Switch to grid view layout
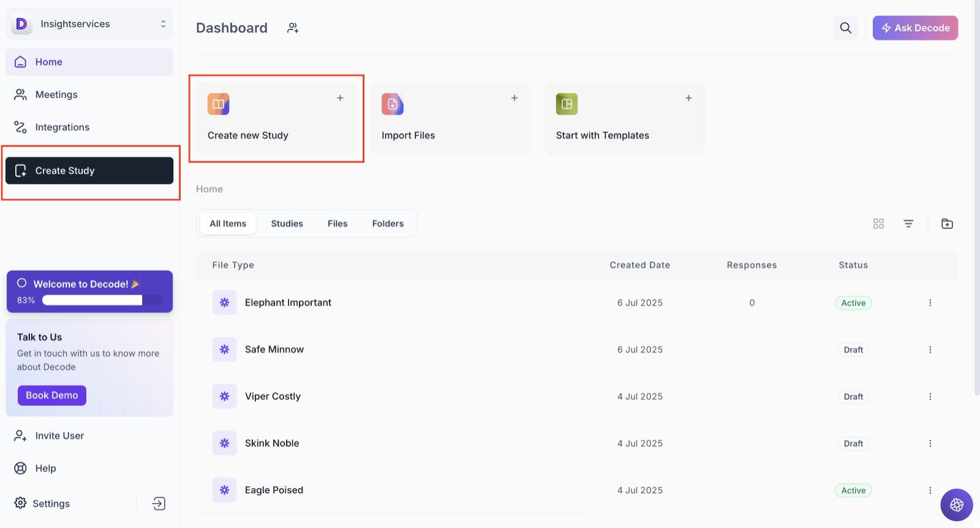Viewport: 980px width, 528px height. (x=878, y=224)
